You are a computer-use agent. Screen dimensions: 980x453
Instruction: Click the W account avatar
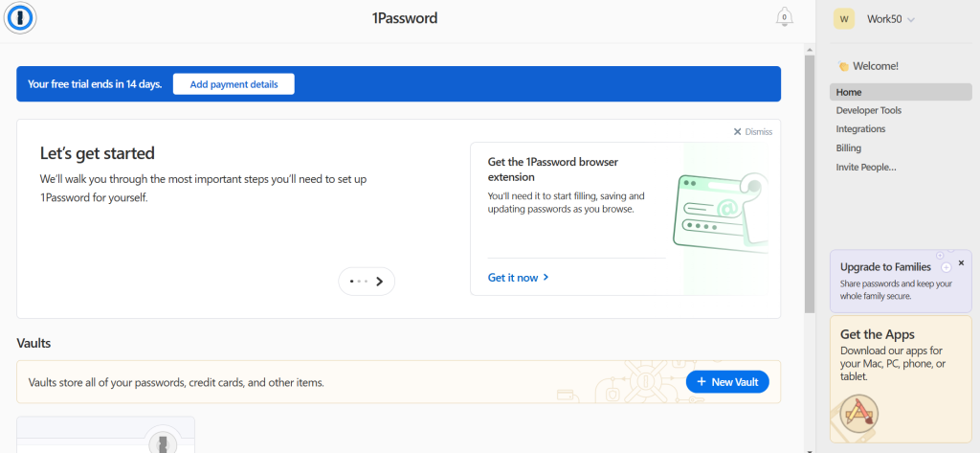pyautogui.click(x=844, y=19)
